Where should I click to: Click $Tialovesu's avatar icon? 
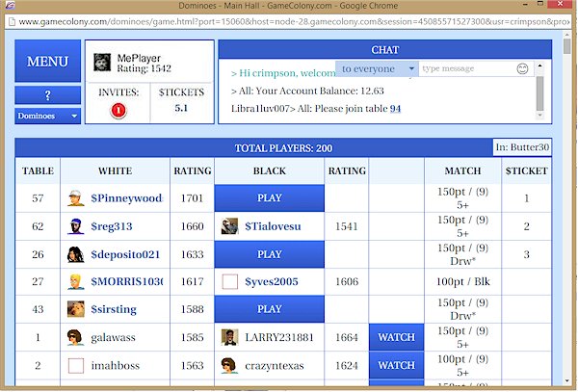[x=229, y=226]
